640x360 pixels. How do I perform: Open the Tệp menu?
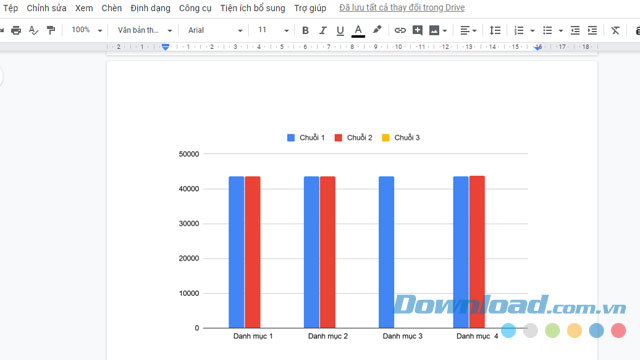coord(11,8)
